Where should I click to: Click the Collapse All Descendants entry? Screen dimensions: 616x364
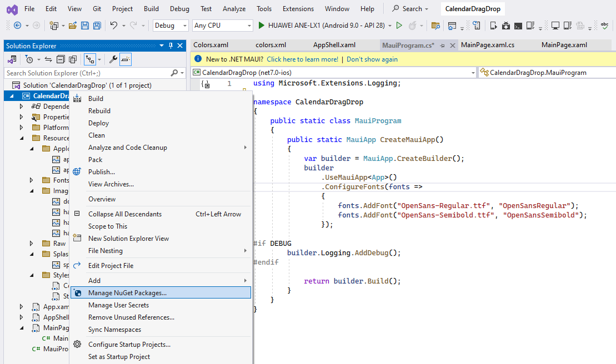pos(161,214)
